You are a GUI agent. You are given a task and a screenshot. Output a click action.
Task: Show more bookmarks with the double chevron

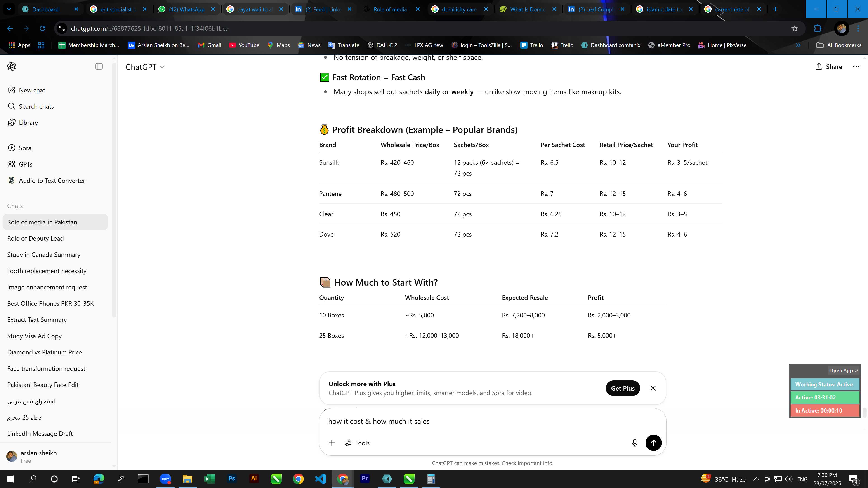click(798, 45)
